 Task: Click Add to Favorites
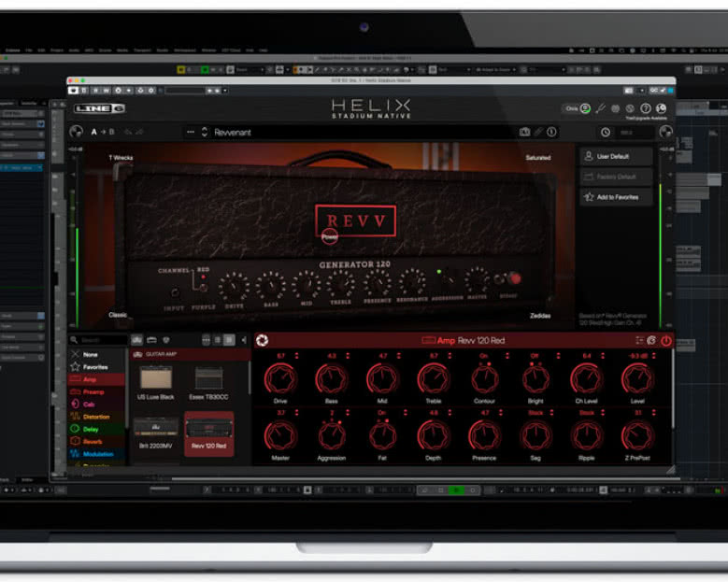(x=617, y=197)
